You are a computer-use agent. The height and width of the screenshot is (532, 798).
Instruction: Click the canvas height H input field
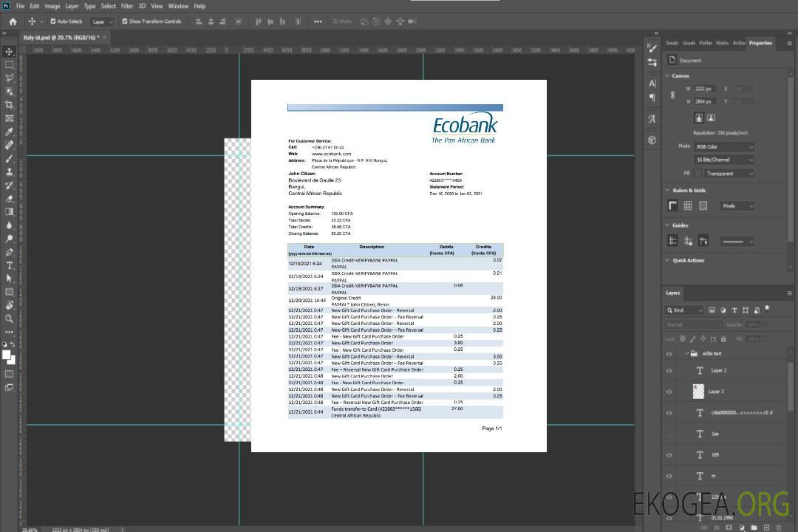coord(705,102)
